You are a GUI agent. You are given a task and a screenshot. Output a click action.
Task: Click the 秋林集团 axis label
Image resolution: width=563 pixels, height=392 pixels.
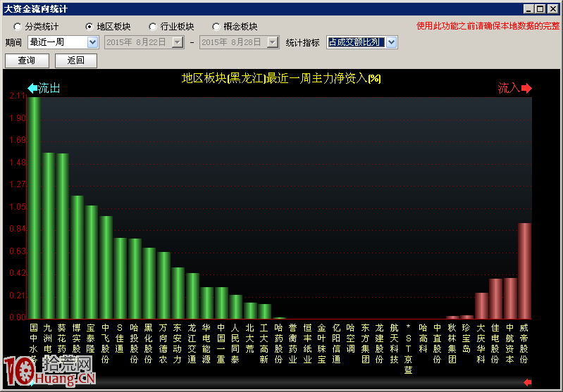(x=452, y=343)
